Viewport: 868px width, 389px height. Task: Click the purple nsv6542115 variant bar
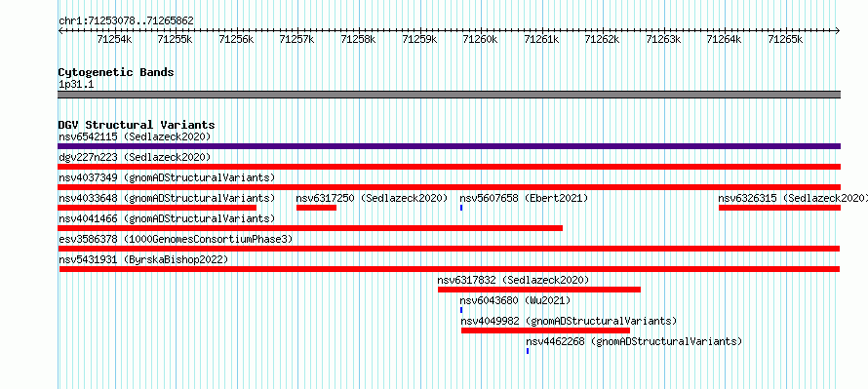449,146
